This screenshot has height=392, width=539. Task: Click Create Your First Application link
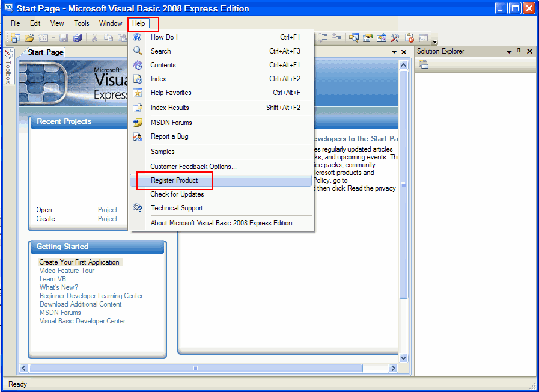(x=79, y=262)
